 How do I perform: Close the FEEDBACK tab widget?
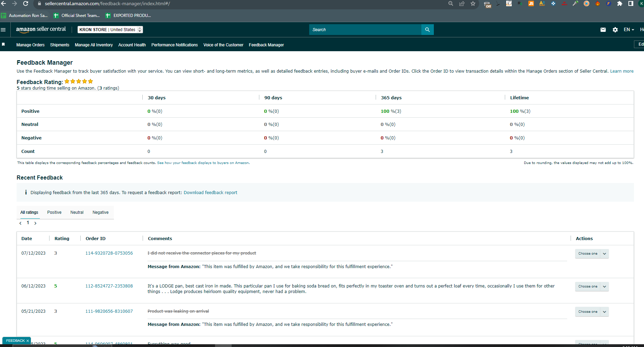(x=28, y=341)
